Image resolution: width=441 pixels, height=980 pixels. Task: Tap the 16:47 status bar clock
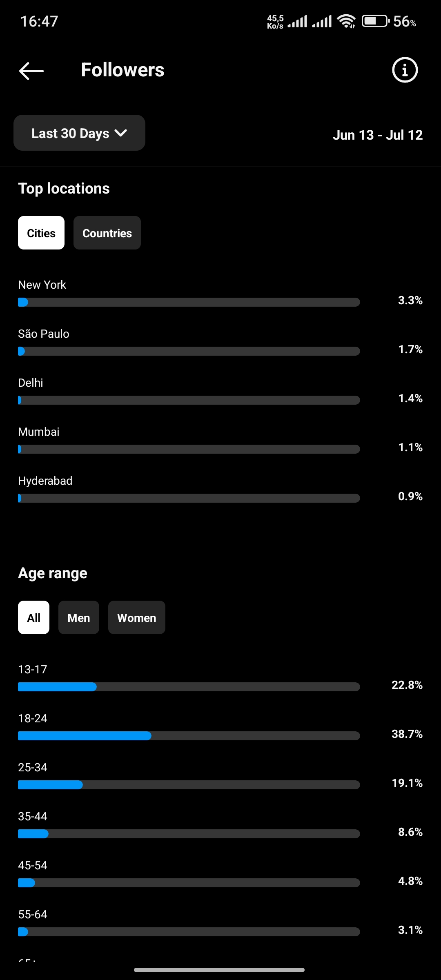(39, 21)
